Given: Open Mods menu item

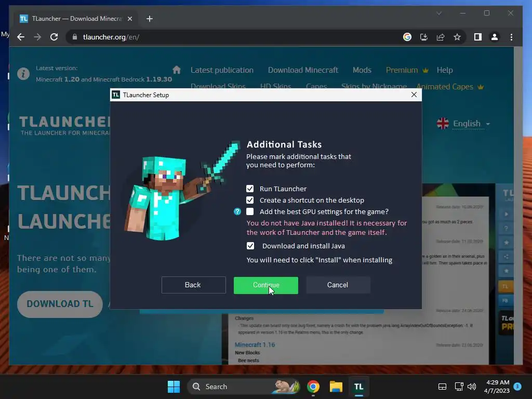Looking at the screenshot, I should (x=362, y=70).
